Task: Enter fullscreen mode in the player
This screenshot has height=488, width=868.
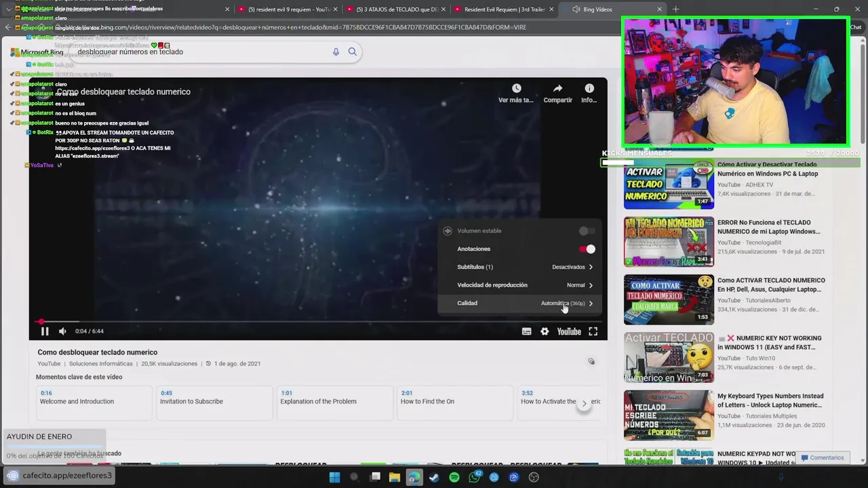Action: [593, 331]
